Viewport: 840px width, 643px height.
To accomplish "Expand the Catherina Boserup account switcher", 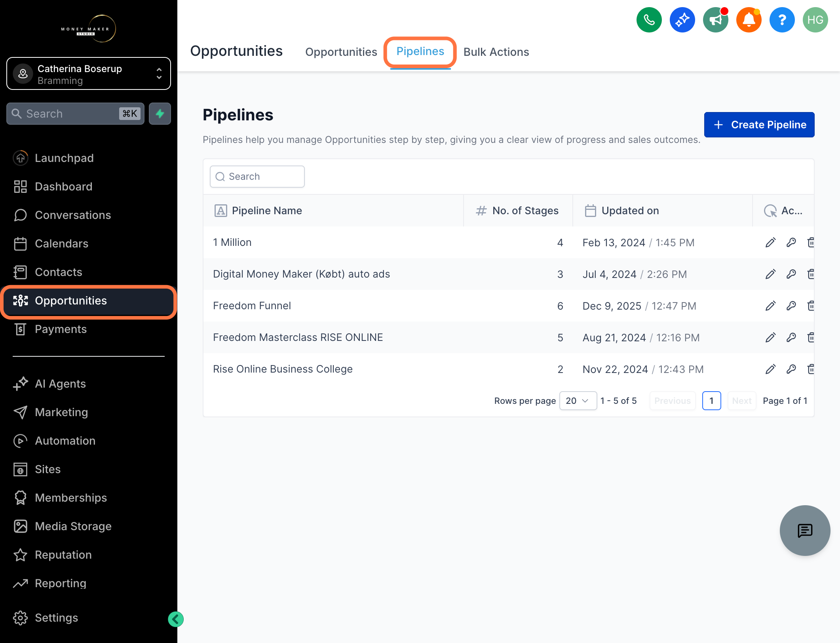I will (89, 74).
